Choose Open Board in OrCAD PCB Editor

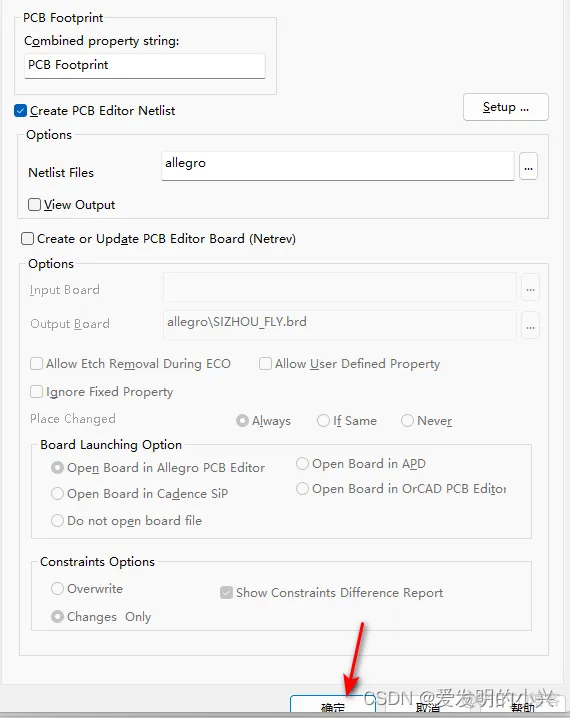point(302,489)
